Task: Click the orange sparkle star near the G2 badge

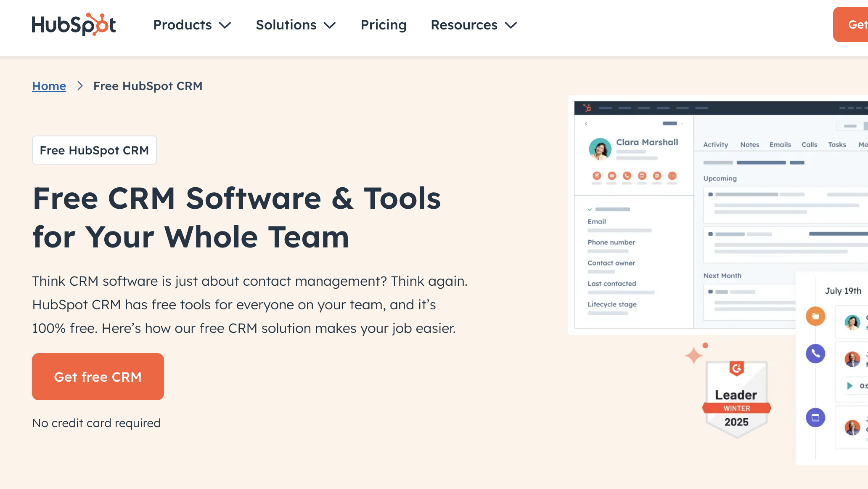Action: 694,356
